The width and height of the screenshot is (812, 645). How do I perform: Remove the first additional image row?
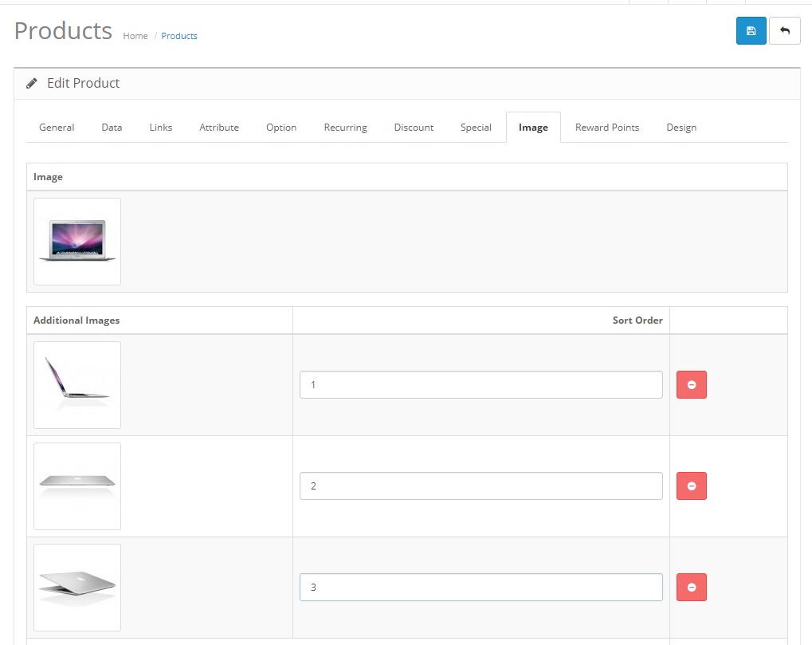(691, 385)
